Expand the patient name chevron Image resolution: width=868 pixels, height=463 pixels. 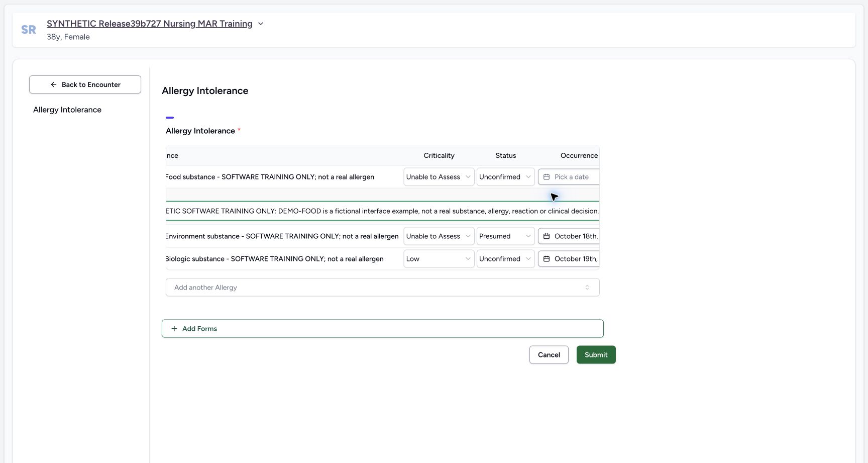click(x=261, y=24)
